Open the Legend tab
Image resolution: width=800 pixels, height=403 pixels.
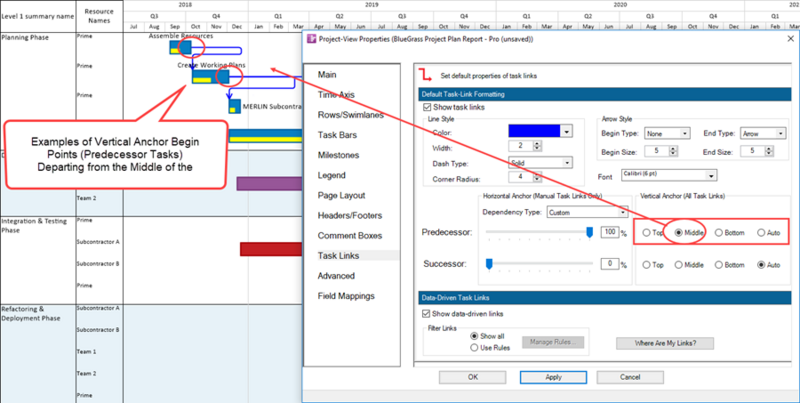coord(332,175)
